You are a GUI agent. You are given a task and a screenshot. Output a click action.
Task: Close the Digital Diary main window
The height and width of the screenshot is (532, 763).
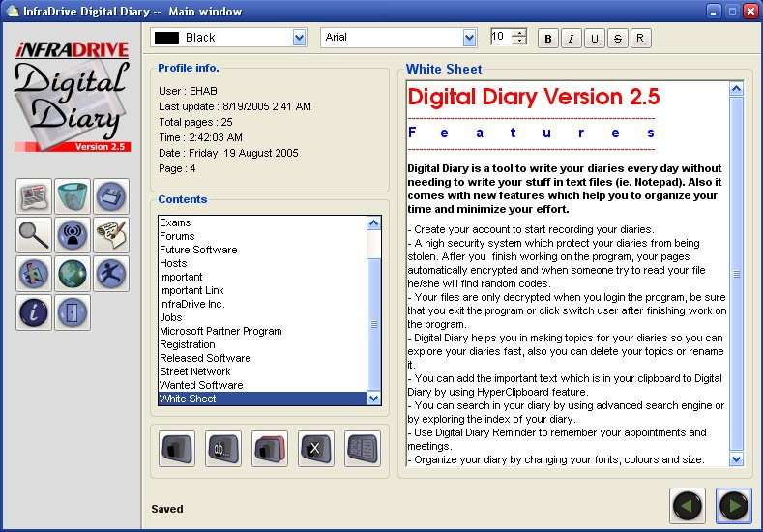[x=750, y=12]
